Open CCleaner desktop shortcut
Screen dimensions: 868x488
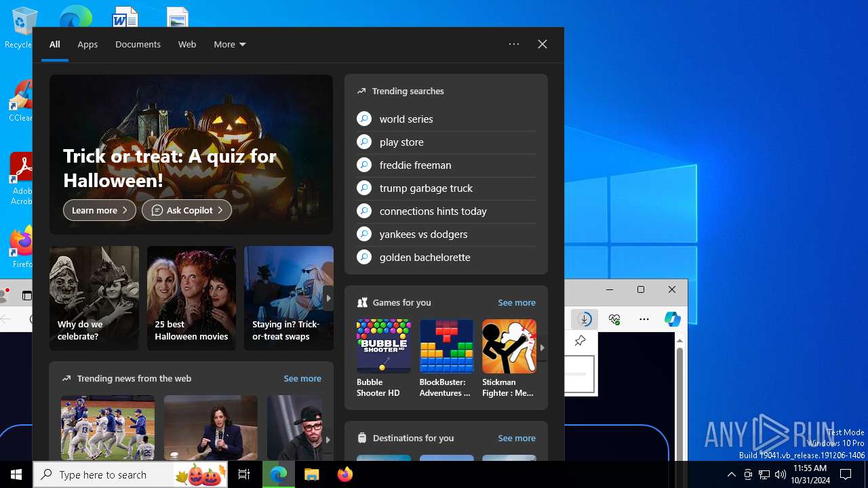20,100
